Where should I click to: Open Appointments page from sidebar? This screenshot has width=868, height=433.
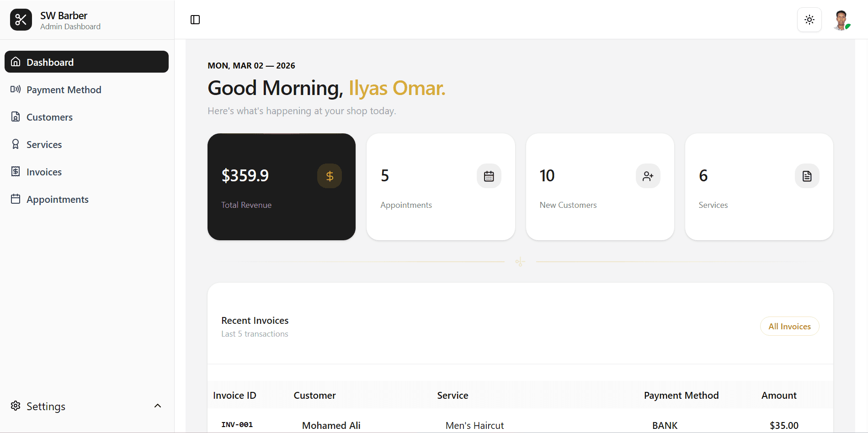(x=86, y=199)
